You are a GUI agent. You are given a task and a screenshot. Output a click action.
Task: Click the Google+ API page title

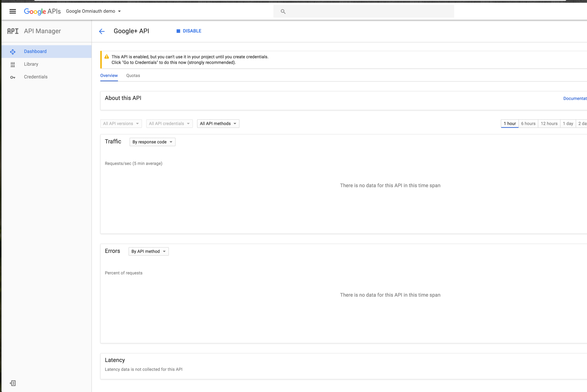(x=131, y=31)
